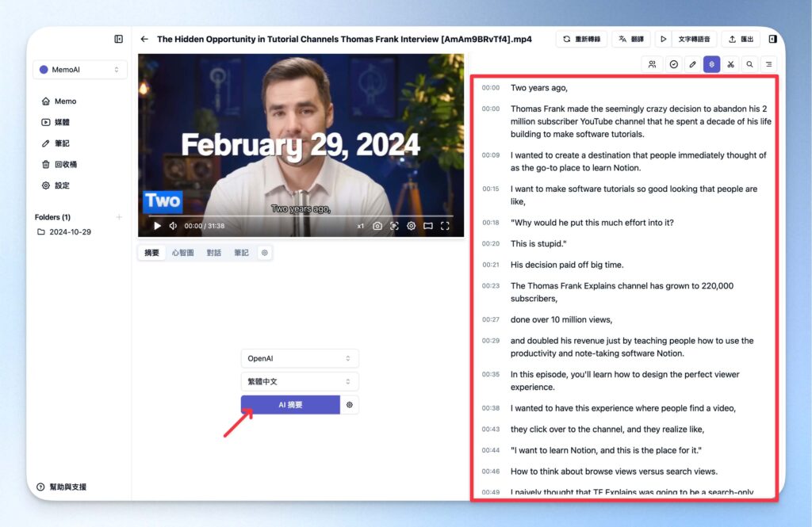Switch to the 對話 chat tab
The image size is (812, 527).
click(x=214, y=253)
